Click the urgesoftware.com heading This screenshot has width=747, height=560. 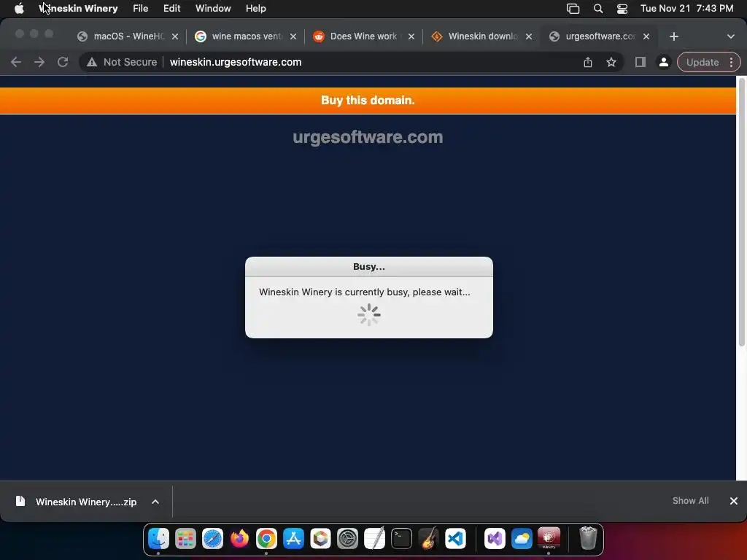pos(368,137)
